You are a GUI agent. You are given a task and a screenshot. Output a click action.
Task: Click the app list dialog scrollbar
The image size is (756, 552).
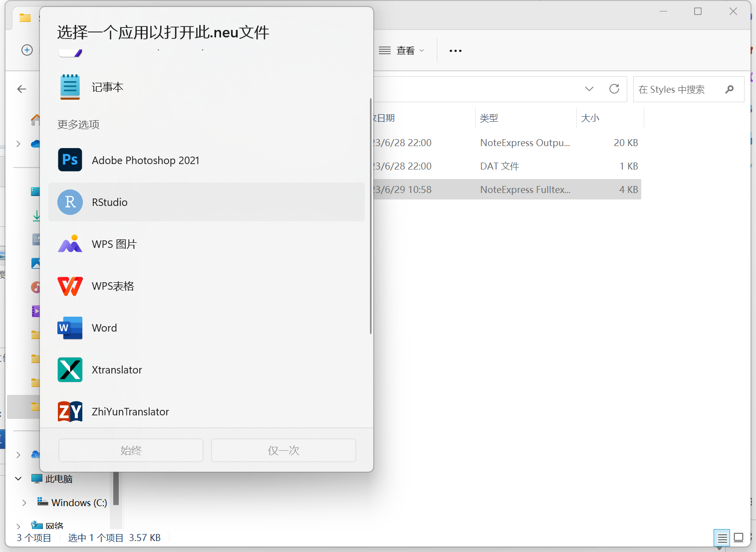(x=371, y=216)
